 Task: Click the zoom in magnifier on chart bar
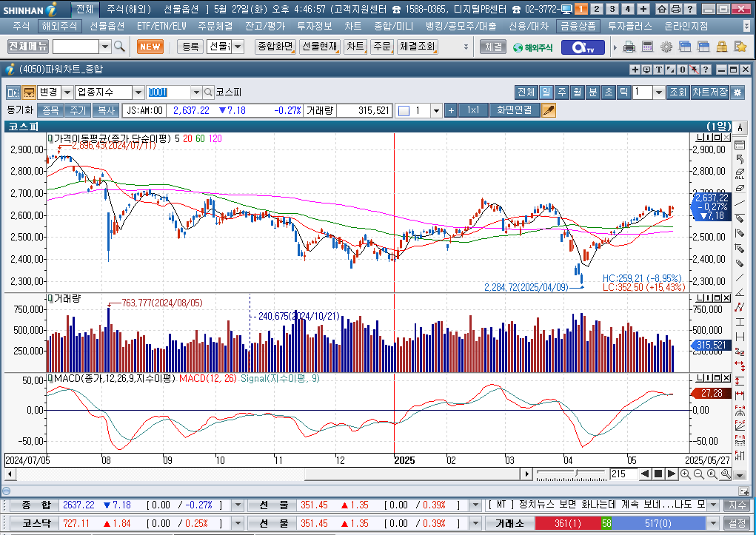point(685,474)
